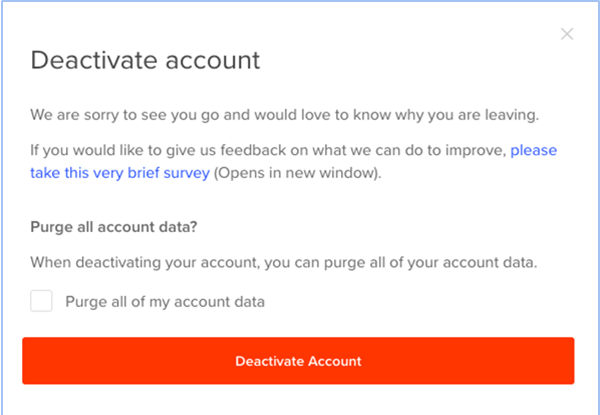Click the "Deactivate account" dialog title
This screenshot has height=415, width=600.
[x=145, y=60]
